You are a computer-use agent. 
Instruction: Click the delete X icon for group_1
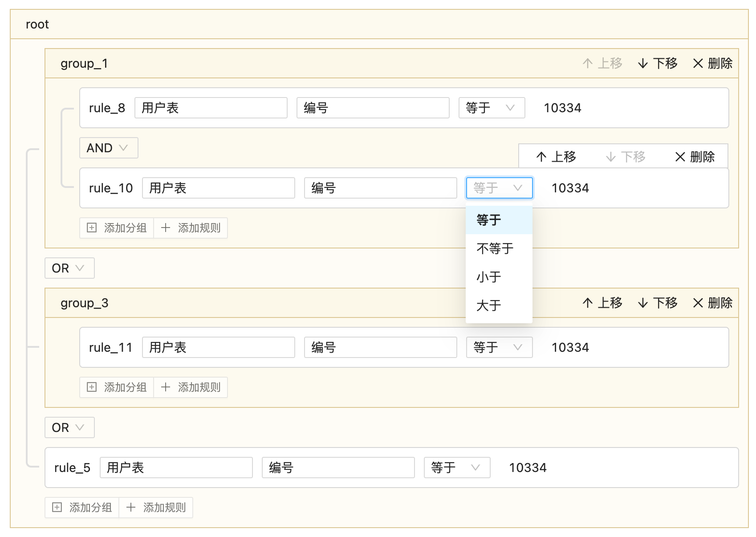tap(698, 64)
